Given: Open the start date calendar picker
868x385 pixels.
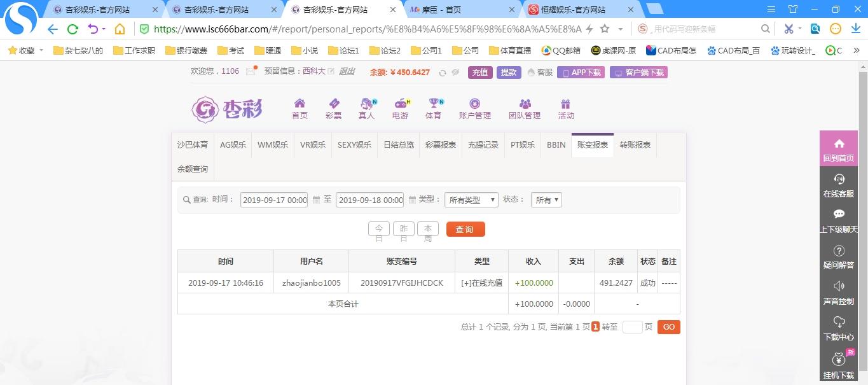Looking at the screenshot, I should [x=316, y=200].
